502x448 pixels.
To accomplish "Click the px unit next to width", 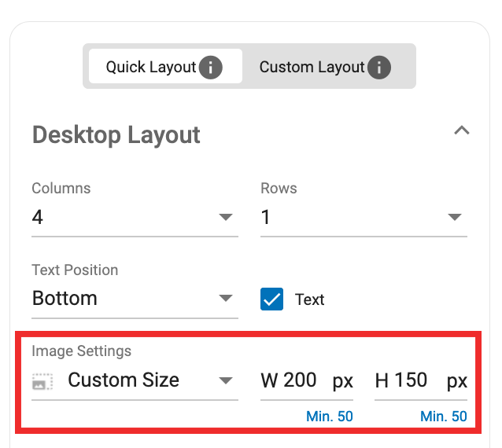I will tap(342, 382).
